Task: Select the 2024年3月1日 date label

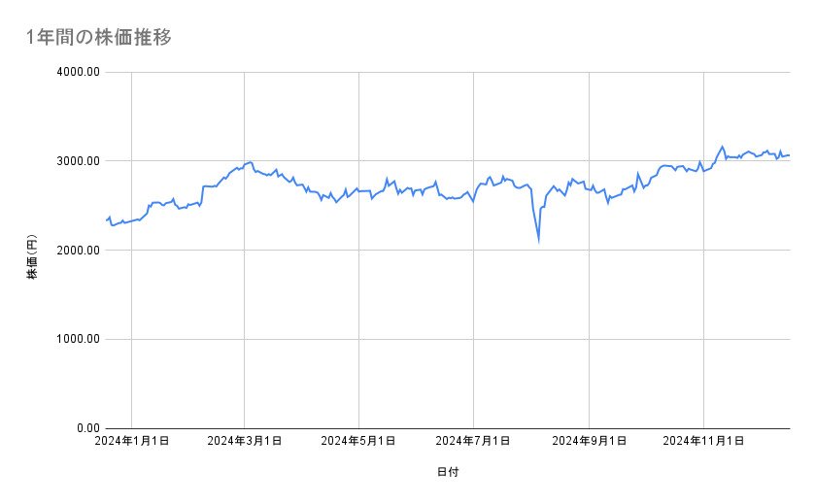Action: [x=245, y=441]
